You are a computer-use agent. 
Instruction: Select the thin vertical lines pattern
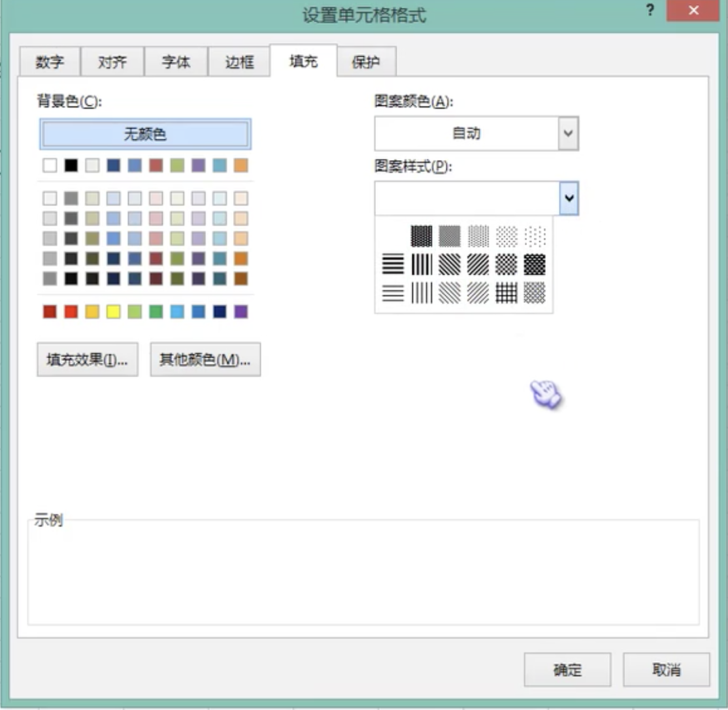pos(421,293)
